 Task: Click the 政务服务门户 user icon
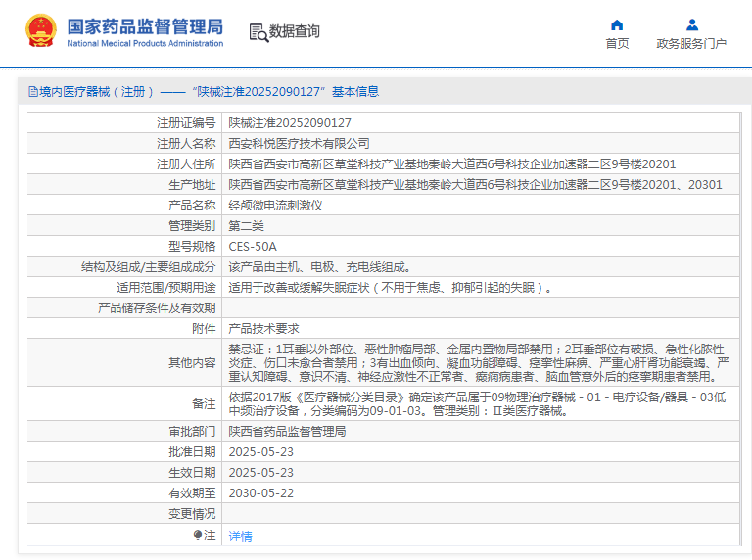tap(691, 24)
